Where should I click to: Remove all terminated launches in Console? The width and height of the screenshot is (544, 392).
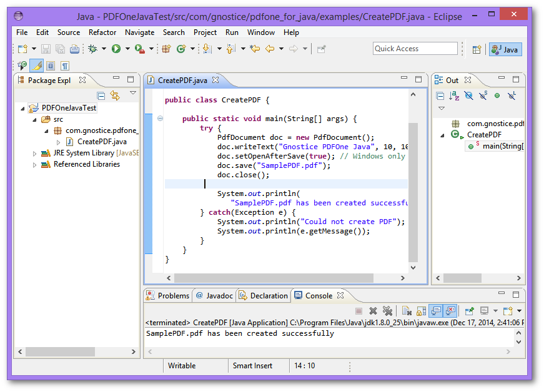tap(387, 311)
